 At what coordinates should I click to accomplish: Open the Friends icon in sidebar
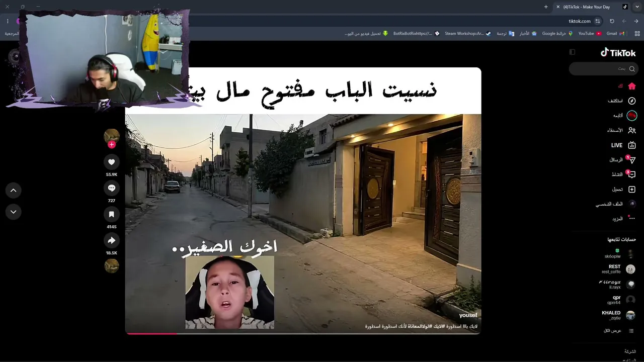pos(632,130)
